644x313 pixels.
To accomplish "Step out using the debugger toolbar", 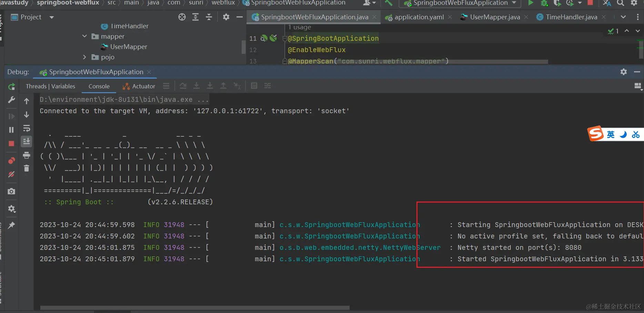I will 223,86.
